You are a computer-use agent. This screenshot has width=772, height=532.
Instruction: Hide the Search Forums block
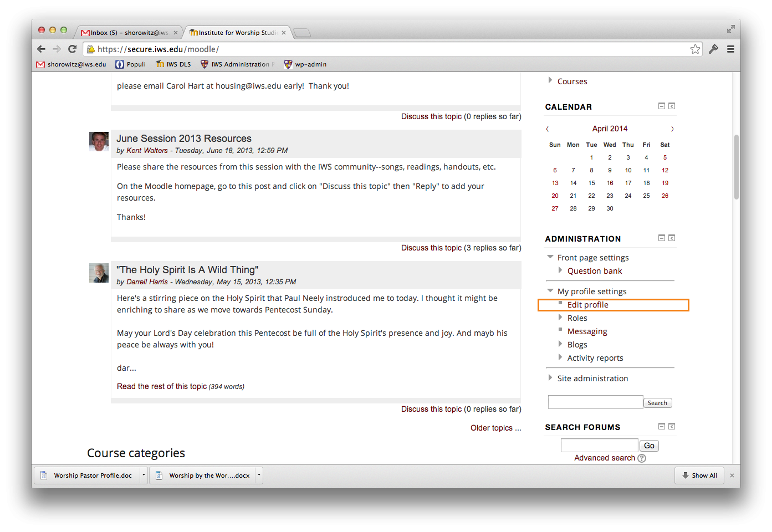tap(661, 426)
